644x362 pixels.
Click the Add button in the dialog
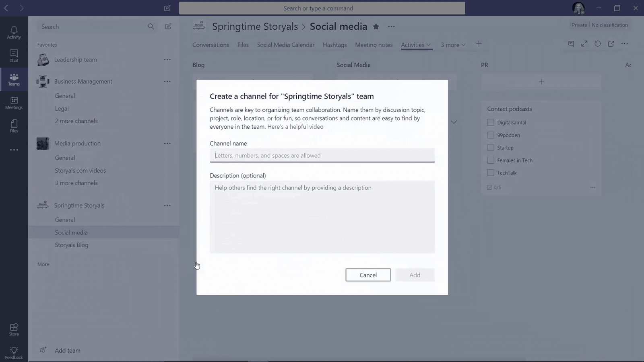[415, 275]
